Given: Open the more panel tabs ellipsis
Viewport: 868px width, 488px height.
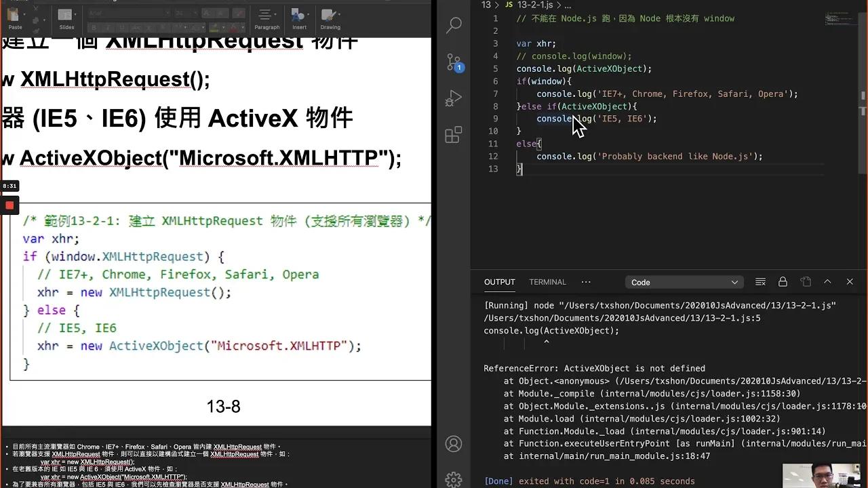Looking at the screenshot, I should [x=586, y=282].
